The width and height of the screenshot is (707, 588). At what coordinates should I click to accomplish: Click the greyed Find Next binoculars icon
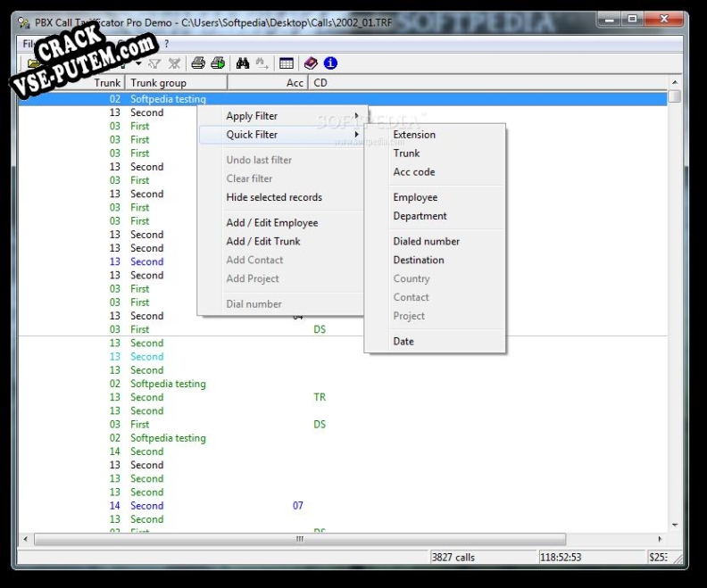[262, 63]
